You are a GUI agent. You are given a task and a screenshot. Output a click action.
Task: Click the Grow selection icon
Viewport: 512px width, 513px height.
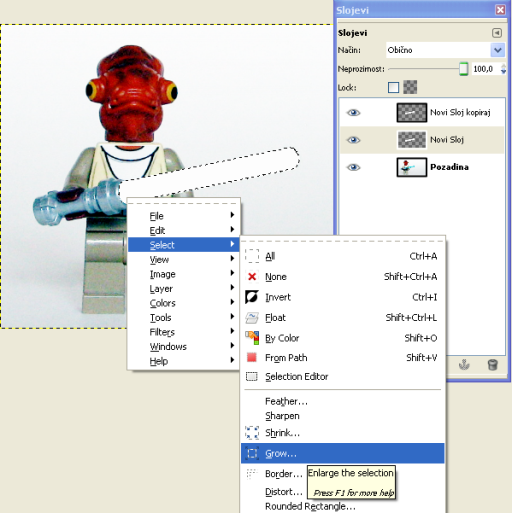click(x=252, y=453)
